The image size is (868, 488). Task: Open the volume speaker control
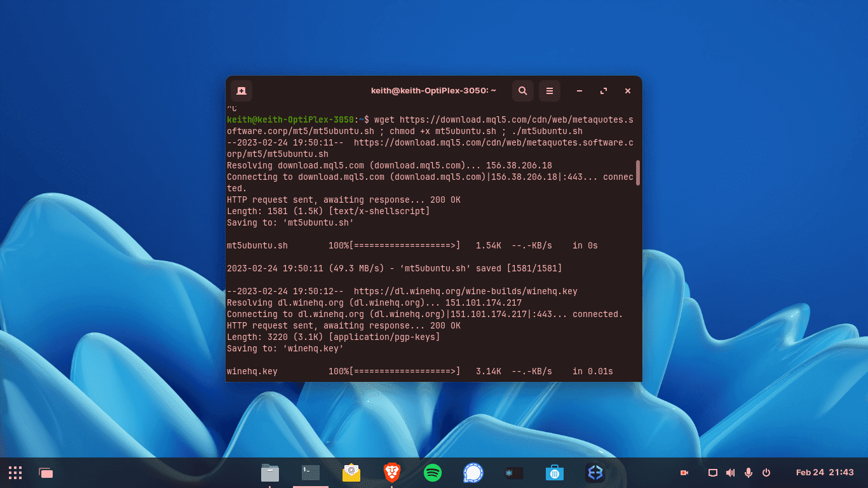click(731, 473)
